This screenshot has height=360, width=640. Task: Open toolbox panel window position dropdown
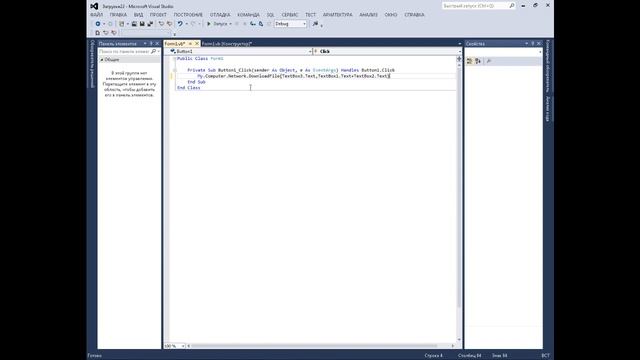145,43
